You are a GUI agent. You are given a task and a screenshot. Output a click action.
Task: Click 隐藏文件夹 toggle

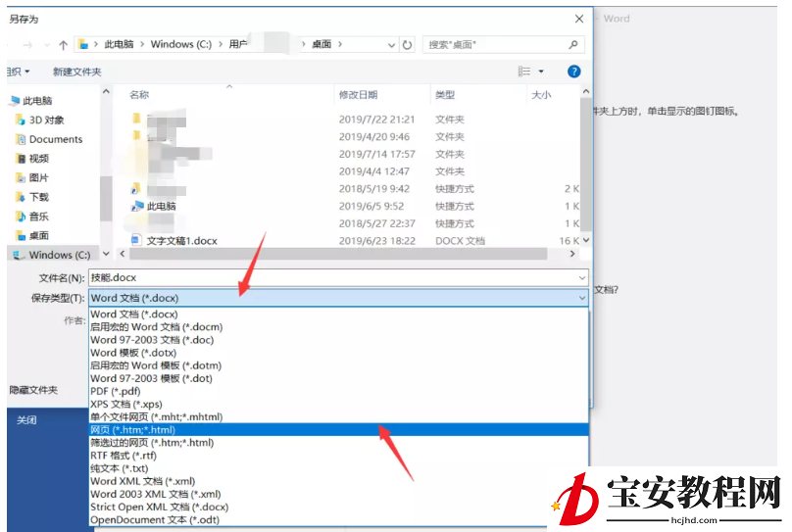click(33, 390)
